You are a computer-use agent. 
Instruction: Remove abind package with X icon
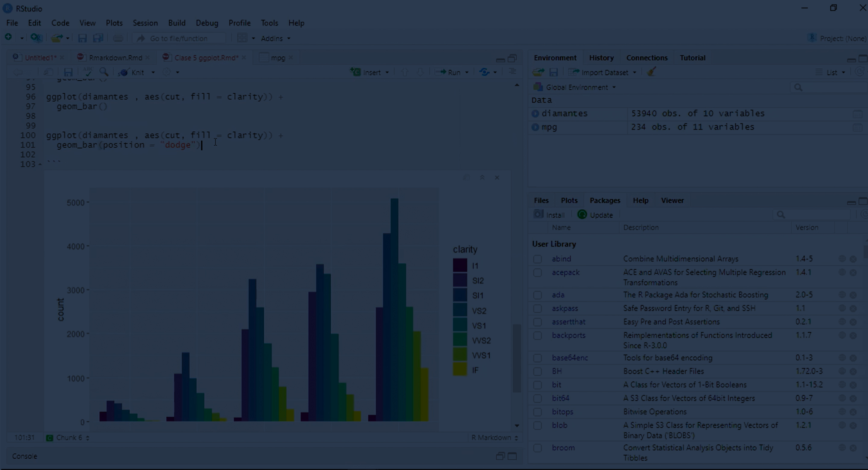[x=853, y=259]
